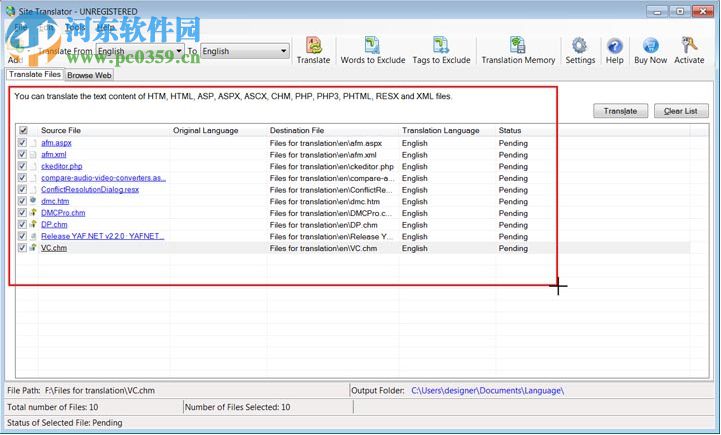Open ConflictResolutionDialog.resx link
Image resolution: width=721 pixels, height=435 pixels.
coord(90,189)
